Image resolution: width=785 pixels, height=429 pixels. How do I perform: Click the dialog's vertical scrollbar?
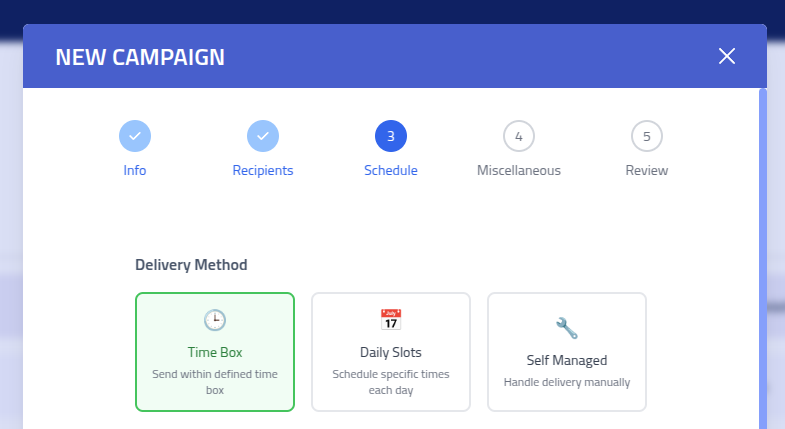[763, 250]
